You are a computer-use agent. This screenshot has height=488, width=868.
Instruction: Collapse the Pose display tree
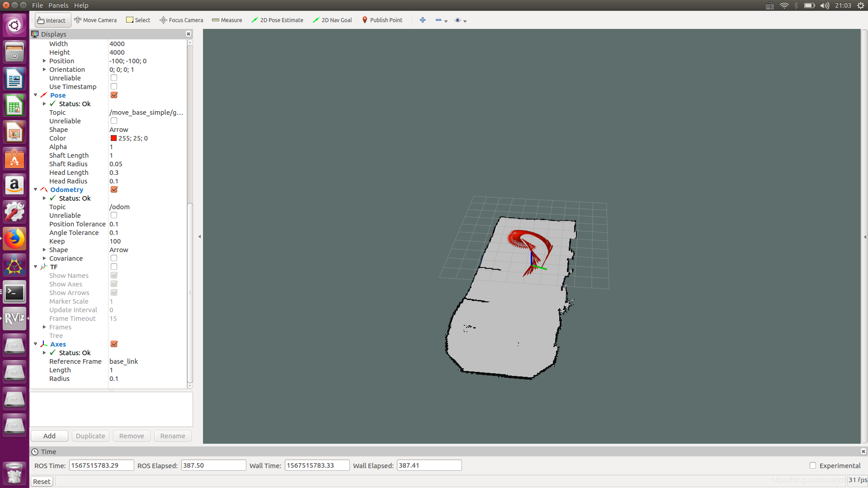point(36,95)
